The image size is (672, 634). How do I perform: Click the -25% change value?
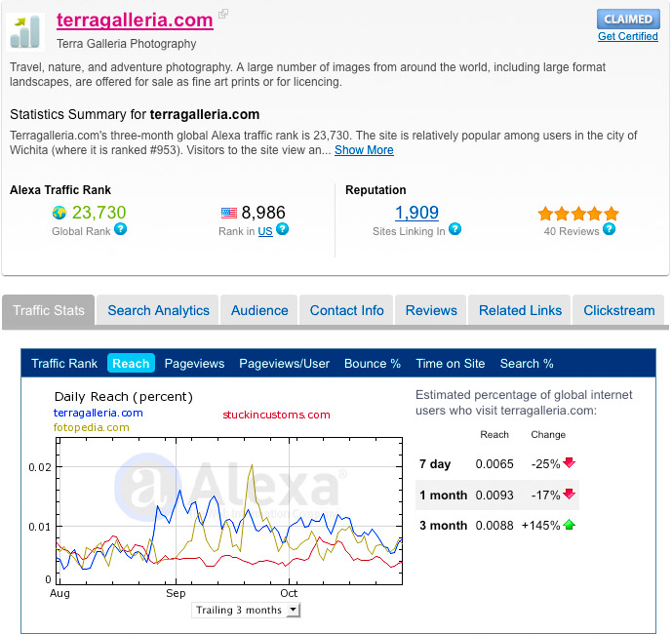coord(545,464)
